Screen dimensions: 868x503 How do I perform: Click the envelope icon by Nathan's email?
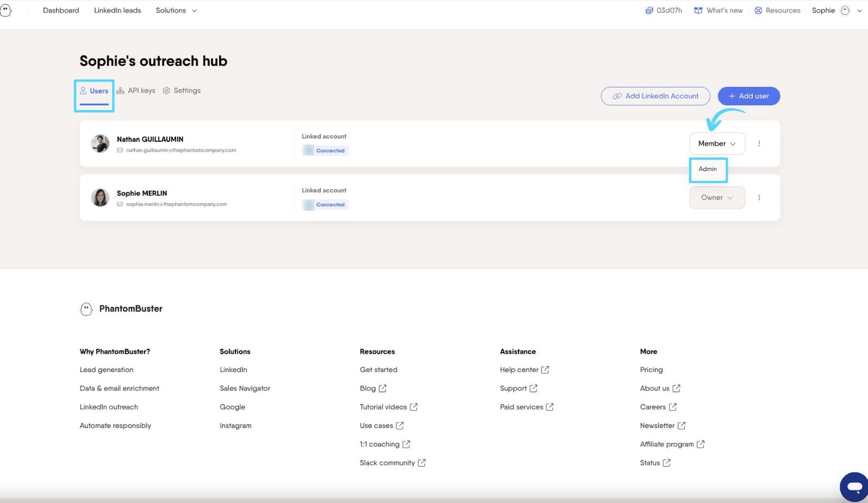[120, 150]
